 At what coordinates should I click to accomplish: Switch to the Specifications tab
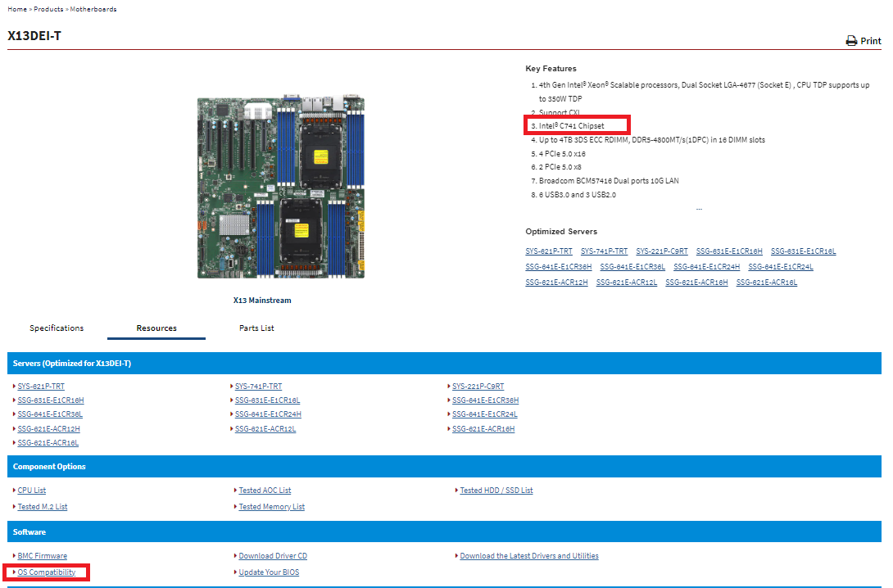click(x=57, y=328)
